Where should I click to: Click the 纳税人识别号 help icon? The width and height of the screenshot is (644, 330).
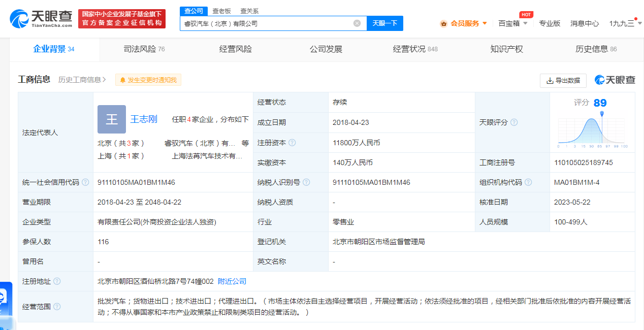click(306, 182)
